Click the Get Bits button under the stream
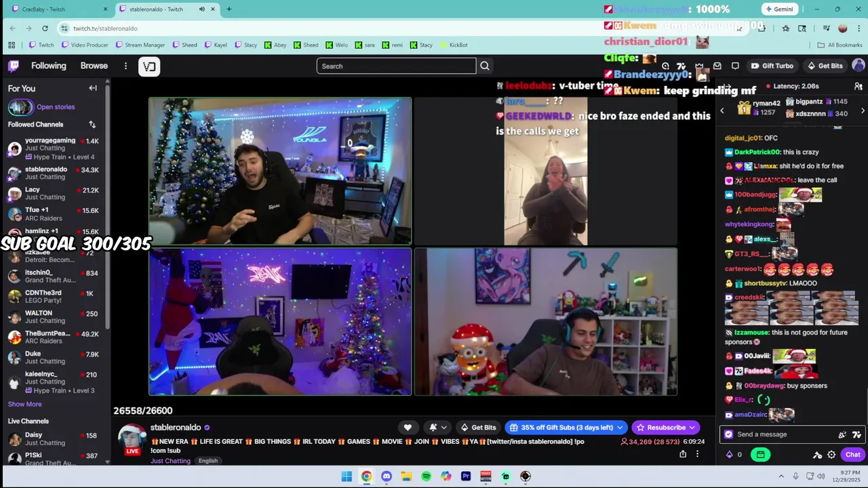This screenshot has width=868, height=488. 479,428
